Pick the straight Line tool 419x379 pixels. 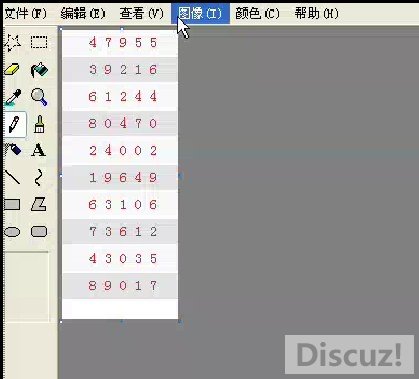[x=13, y=177]
